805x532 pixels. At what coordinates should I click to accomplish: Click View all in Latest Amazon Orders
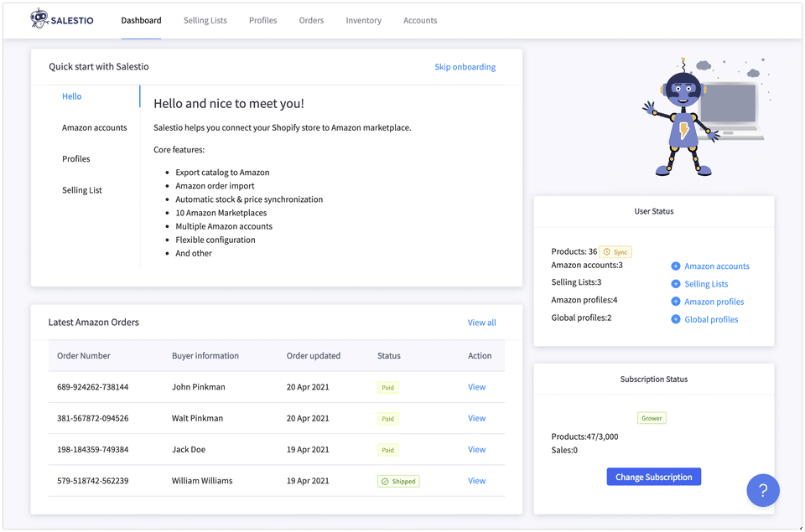pyautogui.click(x=481, y=323)
